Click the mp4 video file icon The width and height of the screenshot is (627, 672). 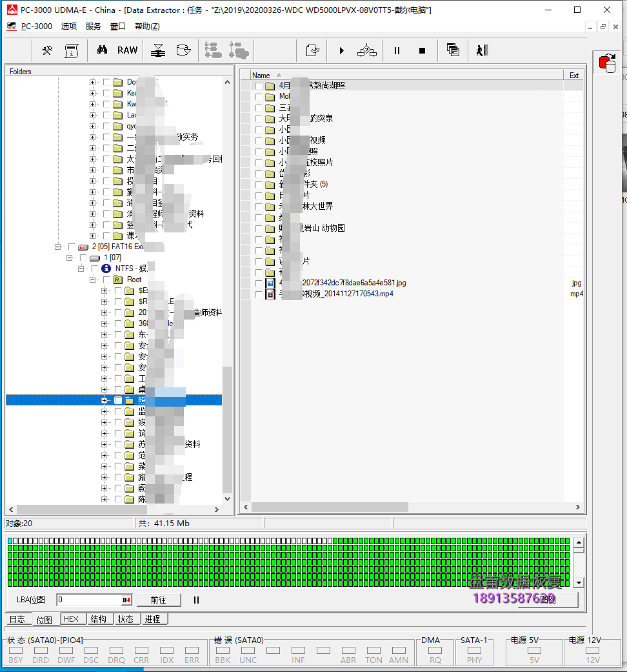coord(270,294)
